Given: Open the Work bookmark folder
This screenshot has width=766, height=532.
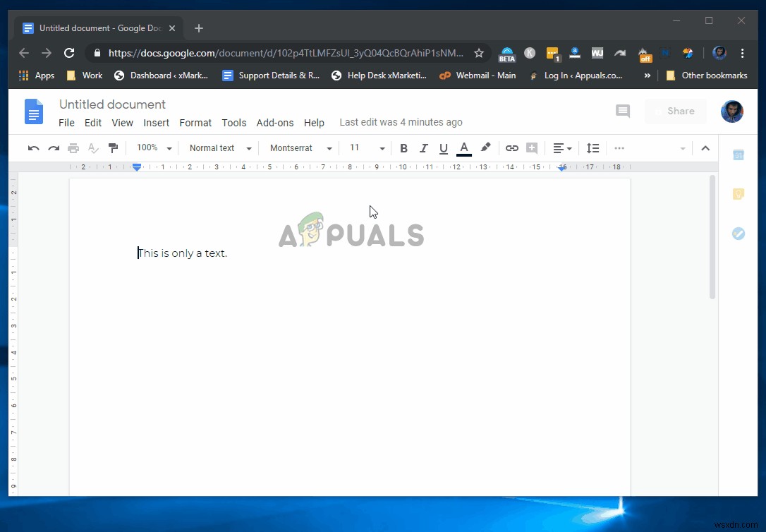Looking at the screenshot, I should tap(85, 75).
